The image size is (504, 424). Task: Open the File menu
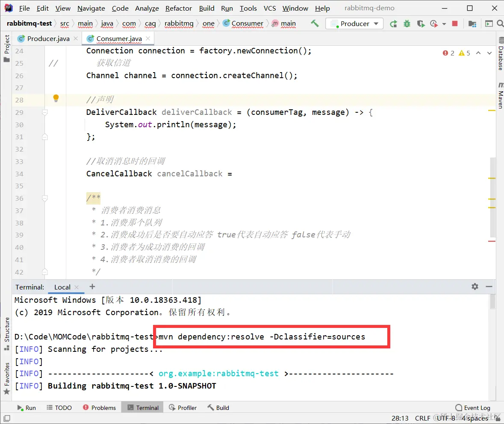pyautogui.click(x=24, y=9)
